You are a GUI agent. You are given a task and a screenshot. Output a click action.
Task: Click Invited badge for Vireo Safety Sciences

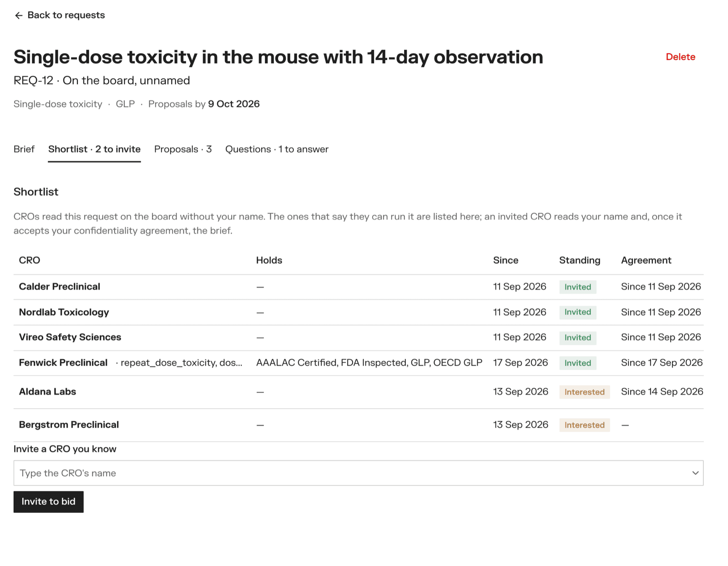point(578,338)
